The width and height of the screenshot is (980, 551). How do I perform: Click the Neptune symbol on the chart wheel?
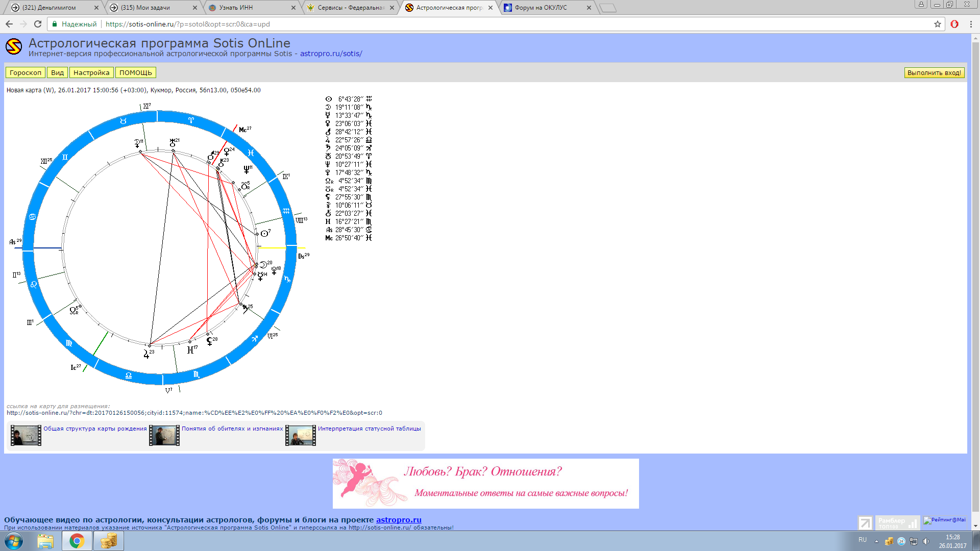[x=247, y=169]
